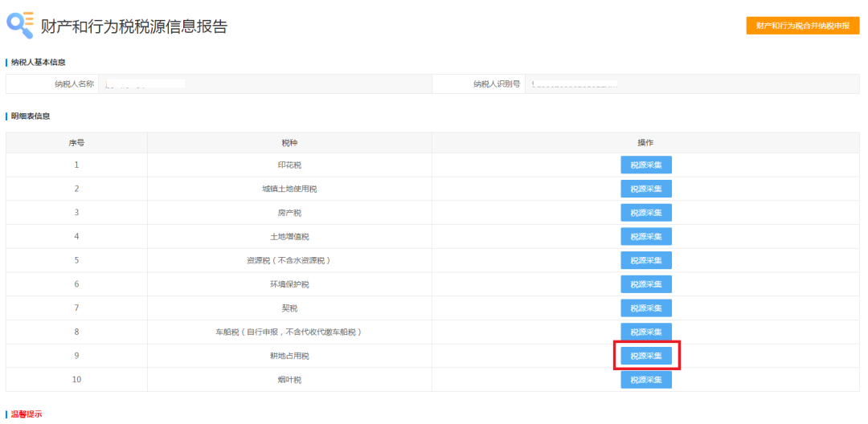Screen dimensions: 868x424
Task: Click the 纳税人名称 value field
Action: pos(265,84)
